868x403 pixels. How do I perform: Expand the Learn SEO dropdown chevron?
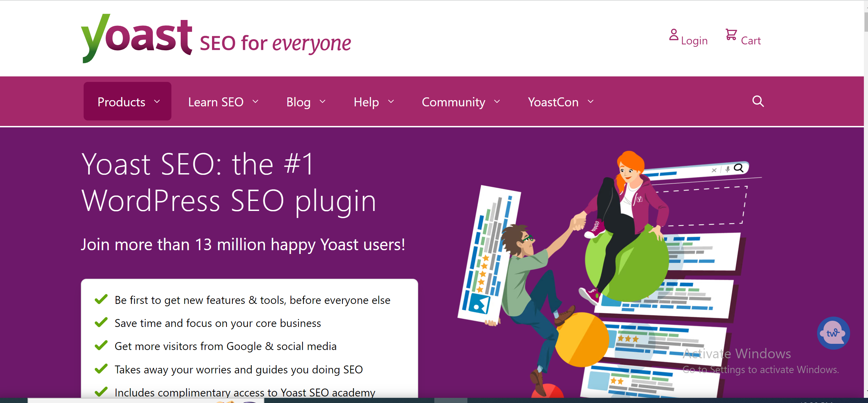tap(255, 102)
